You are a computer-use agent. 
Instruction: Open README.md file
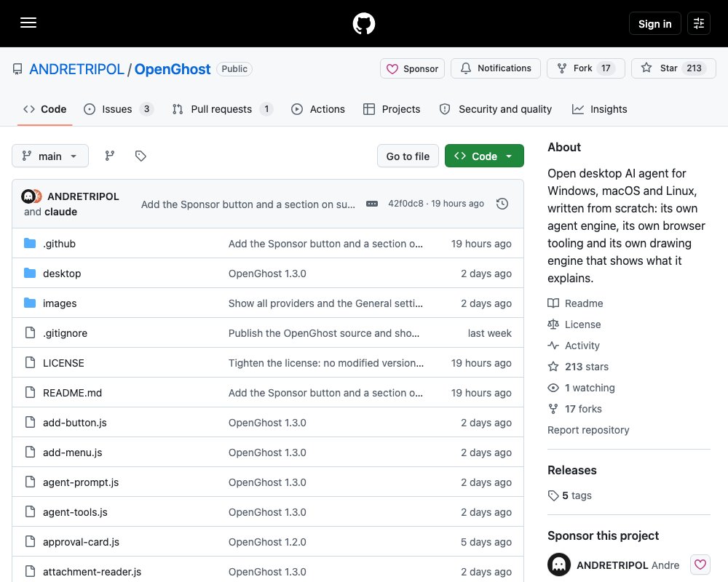point(72,393)
